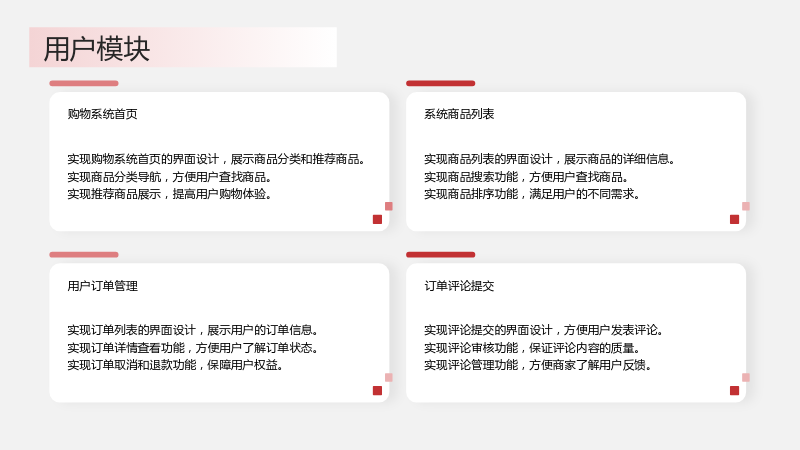Select the 购物系统首页 card heading
Viewport: 800px width, 450px height.
click(x=103, y=114)
